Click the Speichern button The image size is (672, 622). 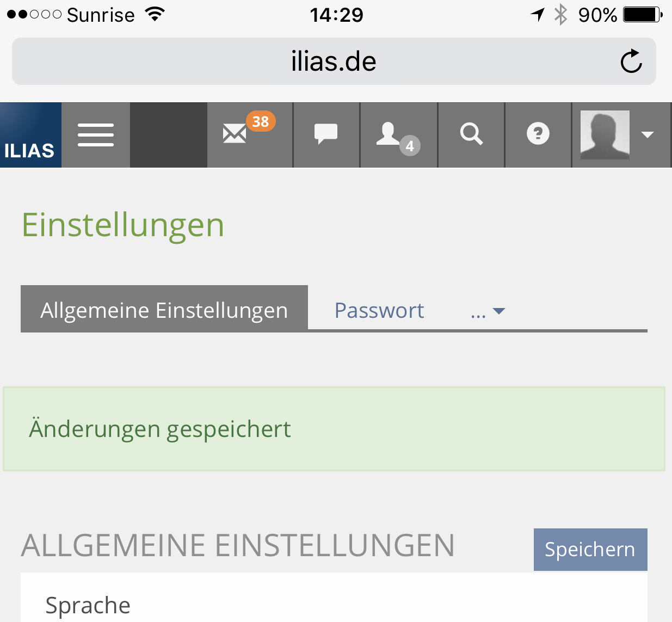(x=590, y=550)
